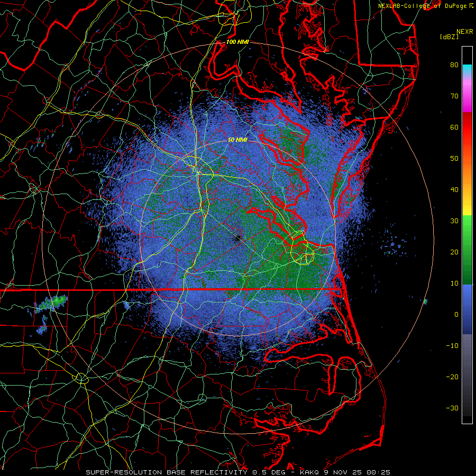Click the 10 value on the dBZ scale
The image size is (476, 476).
point(454,284)
